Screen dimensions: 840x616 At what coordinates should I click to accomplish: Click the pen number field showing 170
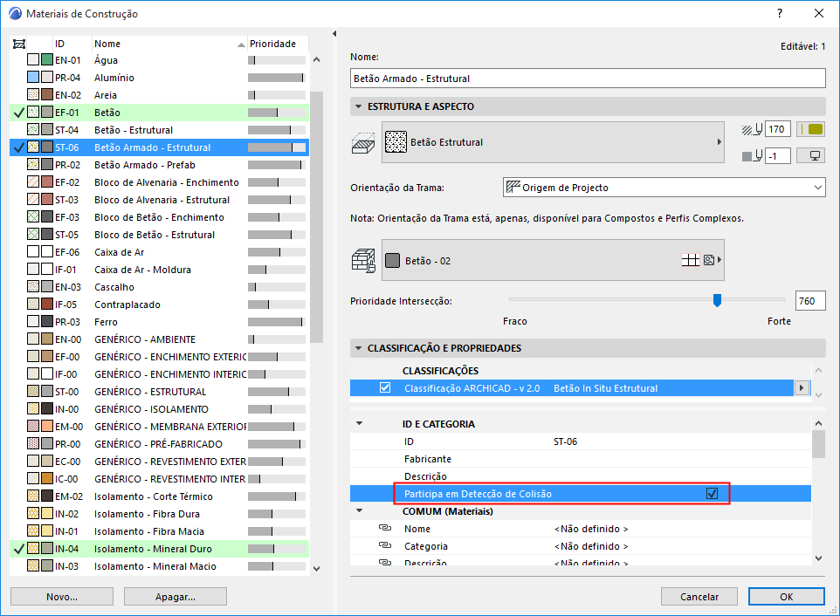tap(778, 129)
